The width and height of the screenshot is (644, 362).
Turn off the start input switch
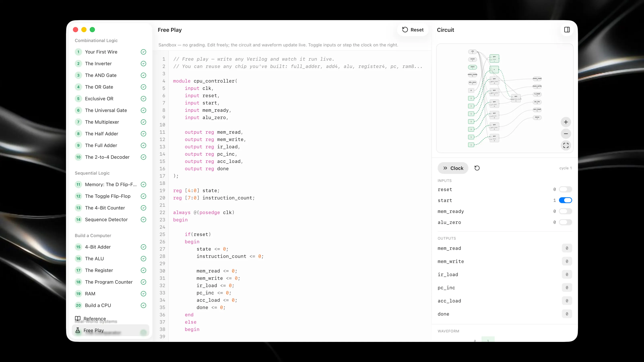point(565,200)
